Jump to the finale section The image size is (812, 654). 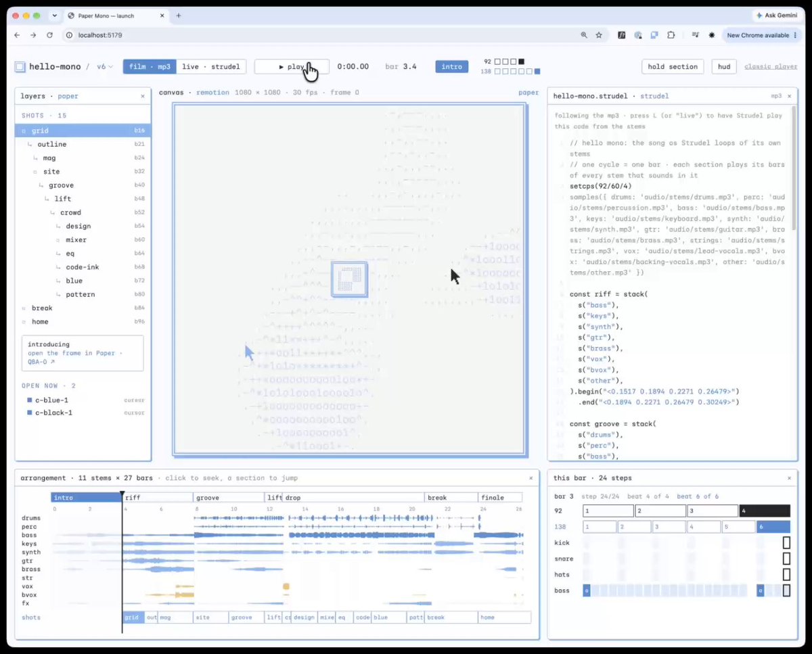[x=500, y=497]
